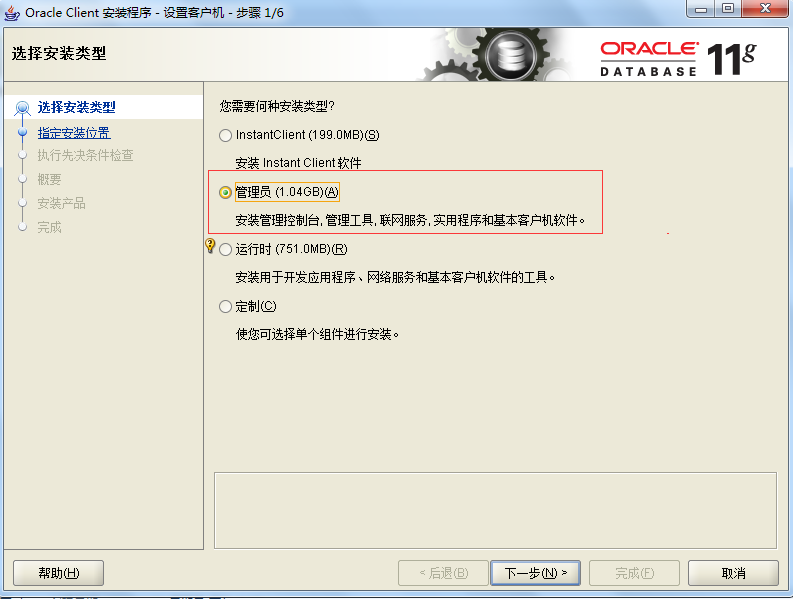The width and height of the screenshot is (793, 599).
Task: Click the database gear graphic in the header
Action: pyautogui.click(x=510, y=55)
